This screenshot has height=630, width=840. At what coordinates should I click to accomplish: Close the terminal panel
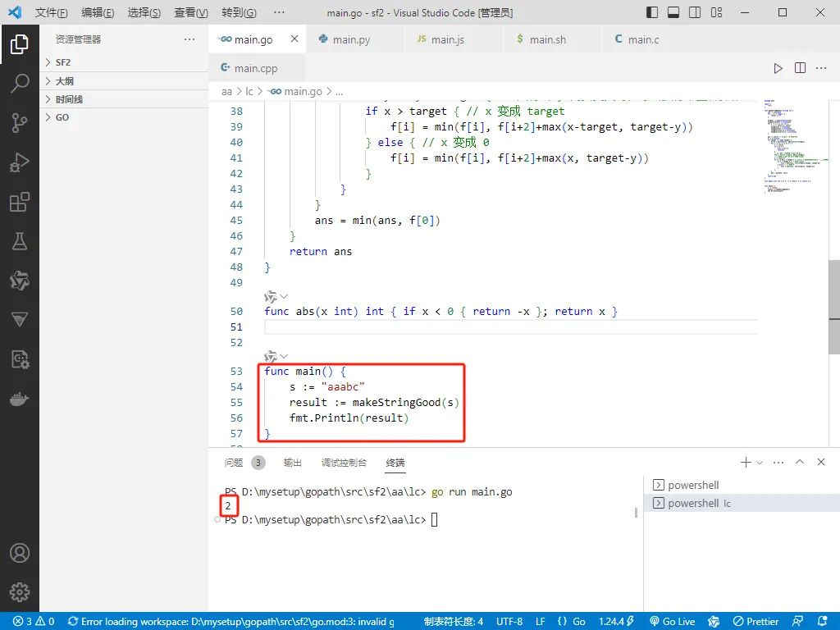click(x=820, y=462)
